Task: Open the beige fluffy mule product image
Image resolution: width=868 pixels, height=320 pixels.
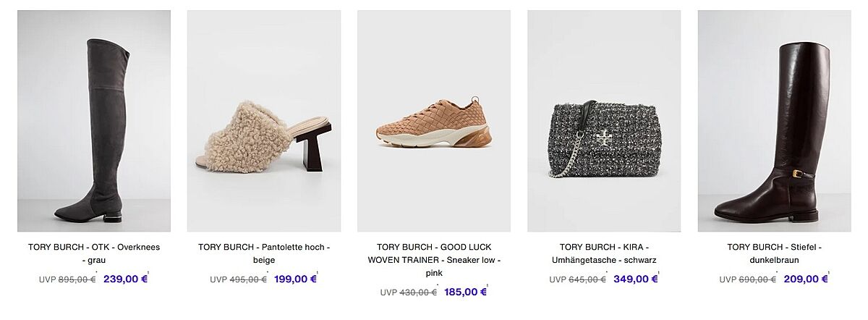Action: pyautogui.click(x=264, y=121)
